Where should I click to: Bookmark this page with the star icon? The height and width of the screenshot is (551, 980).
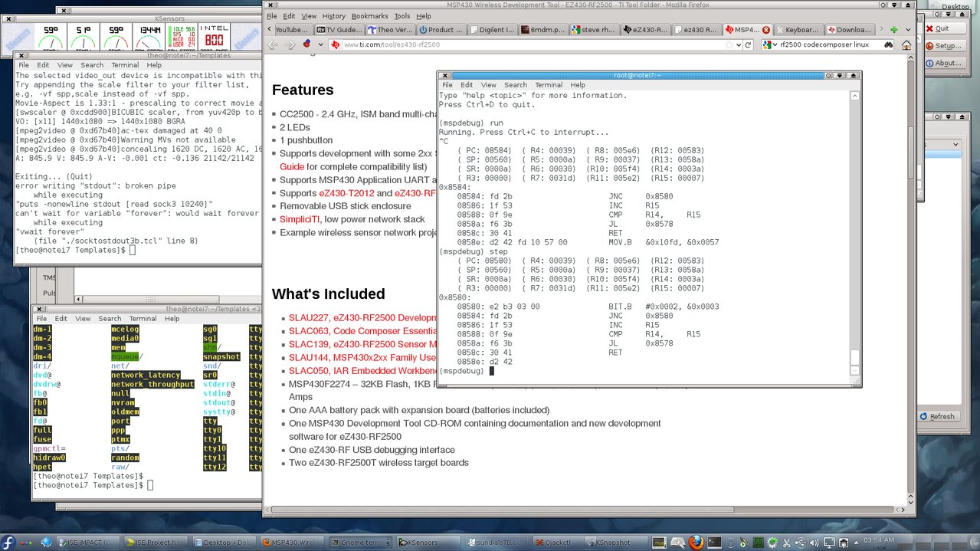click(x=728, y=44)
